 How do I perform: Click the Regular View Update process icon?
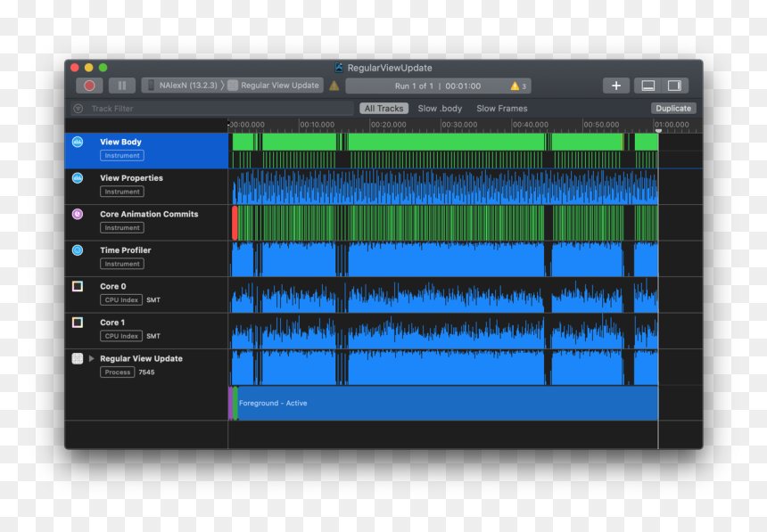(x=78, y=358)
